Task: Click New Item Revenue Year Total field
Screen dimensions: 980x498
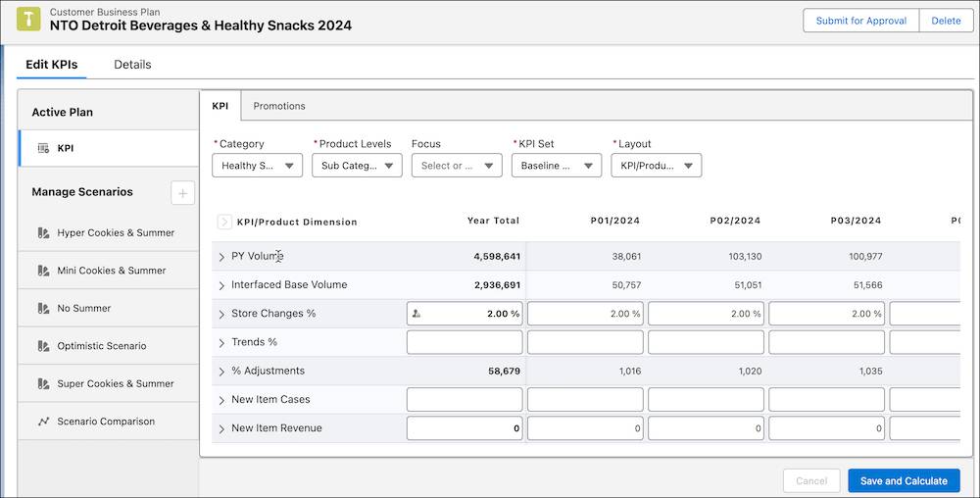Action: tap(465, 428)
